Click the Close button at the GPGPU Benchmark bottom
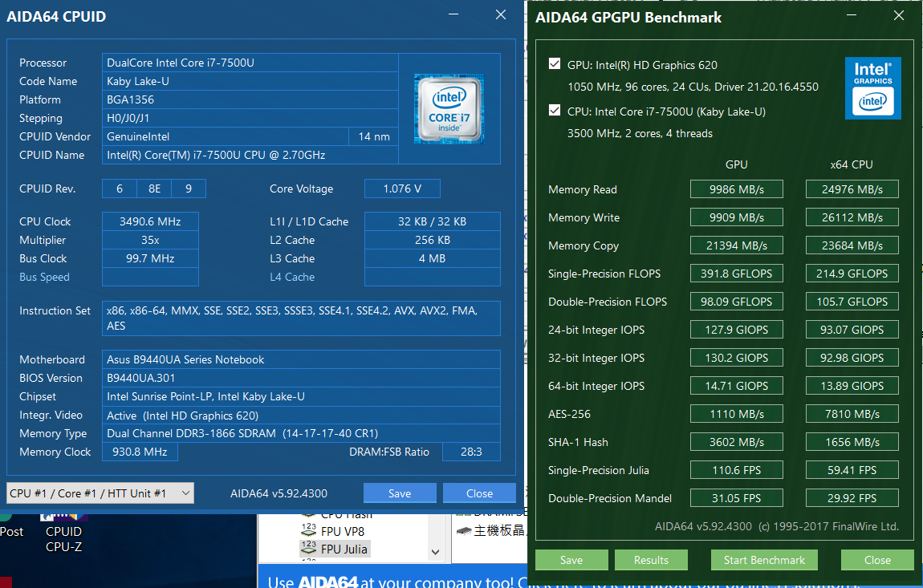Viewport: 923px width, 588px height. [877, 560]
